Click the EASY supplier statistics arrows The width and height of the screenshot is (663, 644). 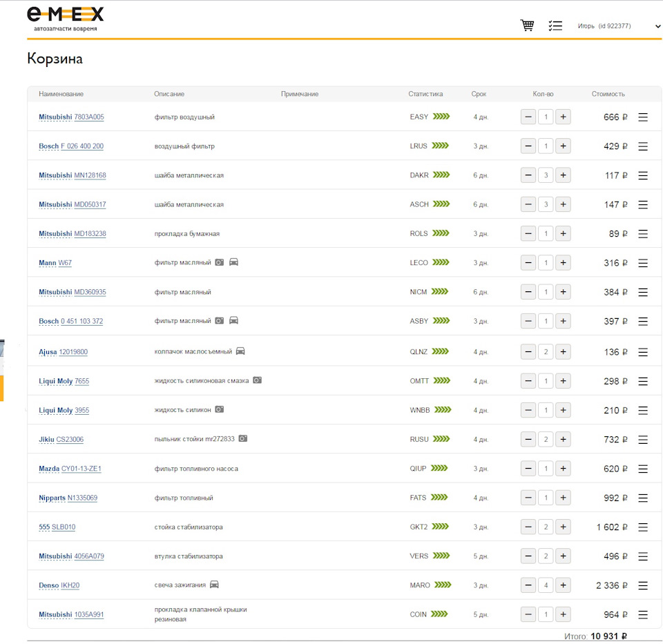pyautogui.click(x=441, y=116)
